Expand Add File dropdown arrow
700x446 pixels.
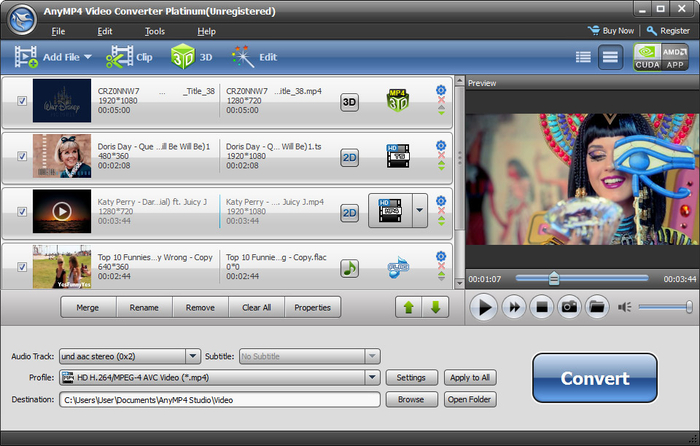point(87,57)
